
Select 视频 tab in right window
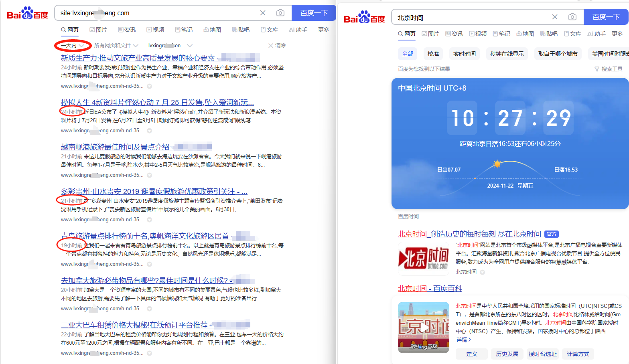[478, 34]
